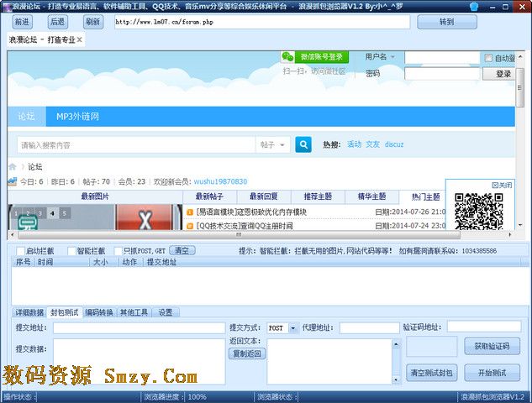Open post QQ技术交流 查询QQ注册时间

(x=245, y=226)
